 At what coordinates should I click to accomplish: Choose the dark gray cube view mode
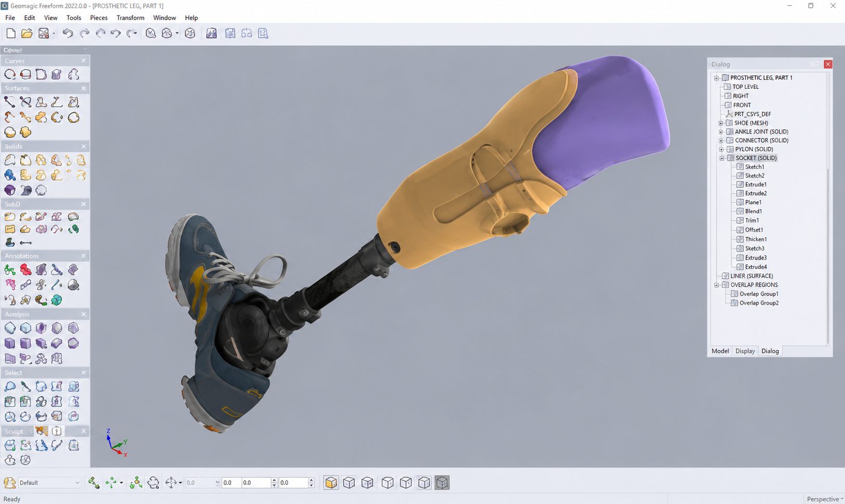(442, 483)
